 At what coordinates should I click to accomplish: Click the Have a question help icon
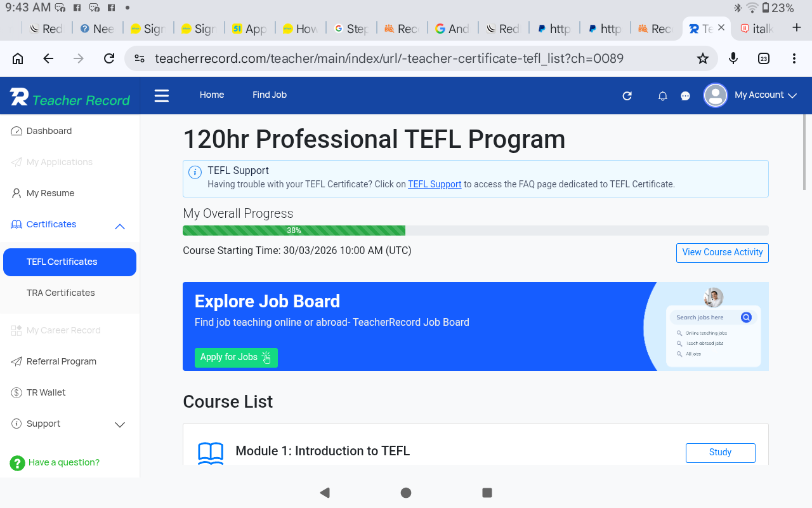17,463
